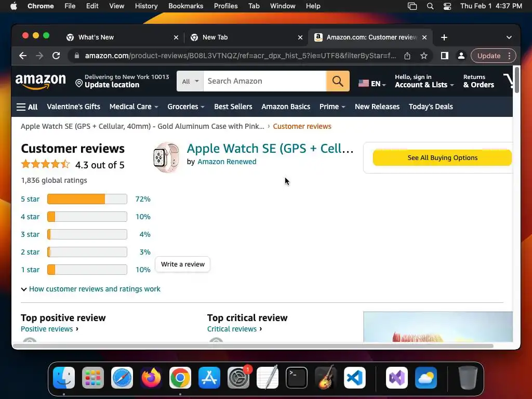Screen dimensions: 532x399
Task: Open Account & Lists dropdown
Action: tap(424, 81)
